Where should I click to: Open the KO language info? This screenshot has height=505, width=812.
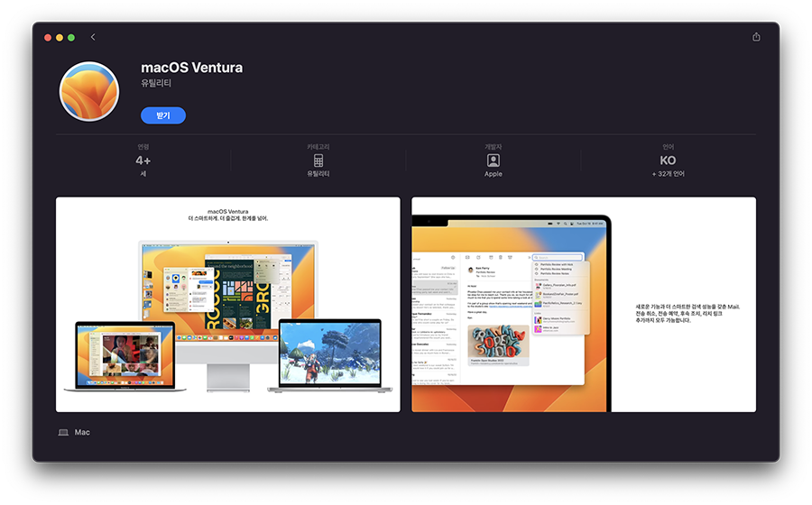tap(668, 161)
